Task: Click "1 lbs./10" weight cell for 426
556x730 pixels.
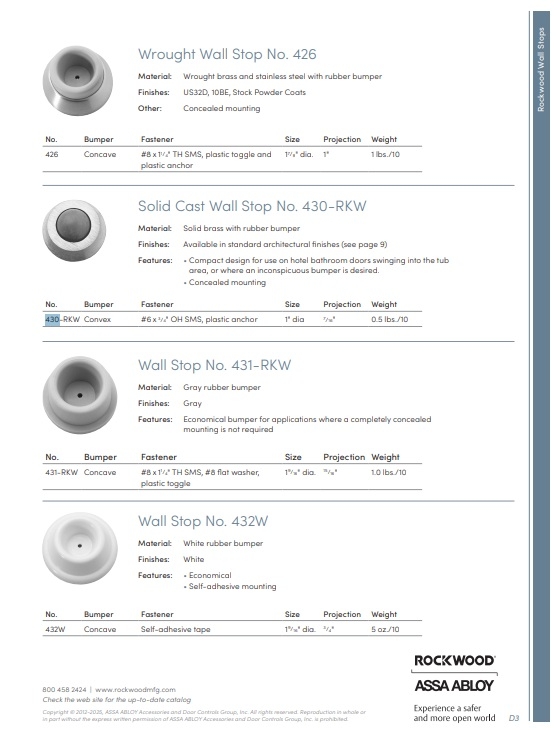Action: click(x=385, y=155)
